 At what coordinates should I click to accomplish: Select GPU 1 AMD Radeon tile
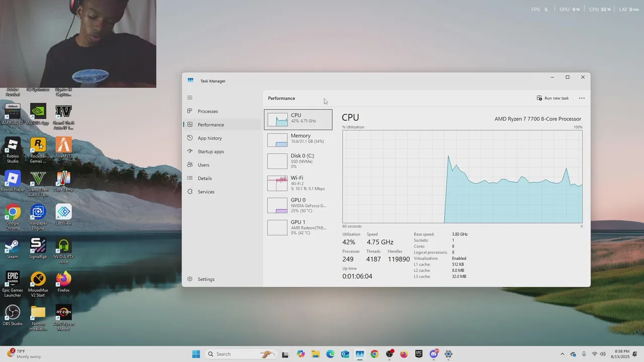point(298,227)
